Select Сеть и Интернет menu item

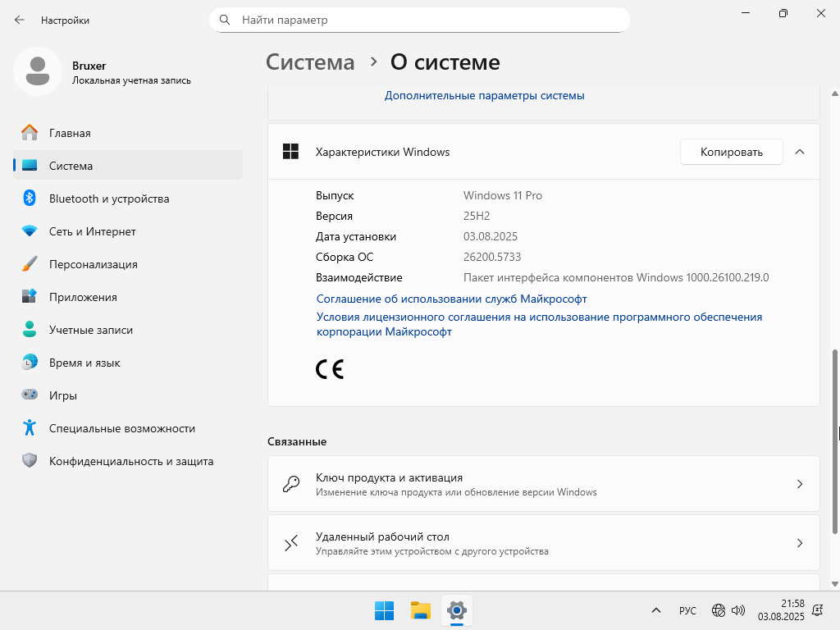tap(128, 231)
